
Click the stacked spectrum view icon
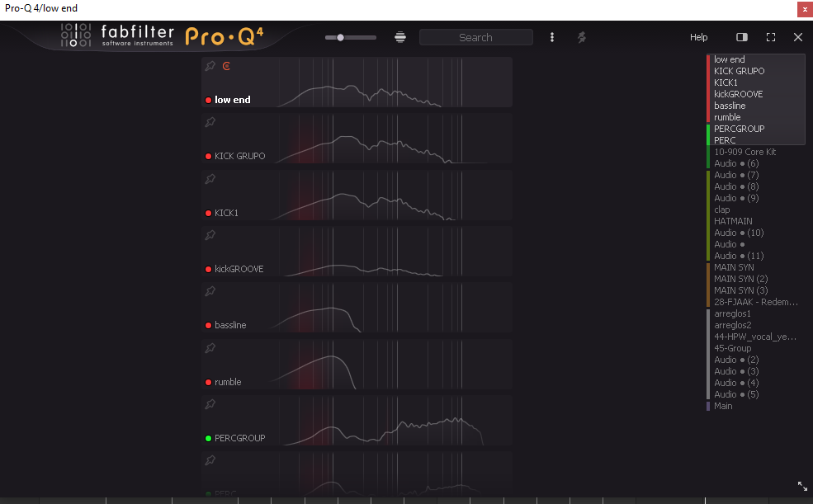(400, 37)
